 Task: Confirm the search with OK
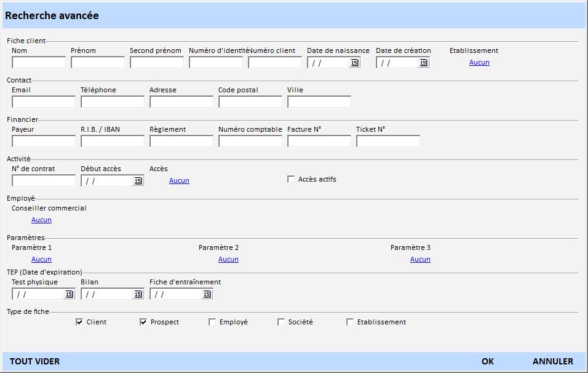(x=488, y=361)
